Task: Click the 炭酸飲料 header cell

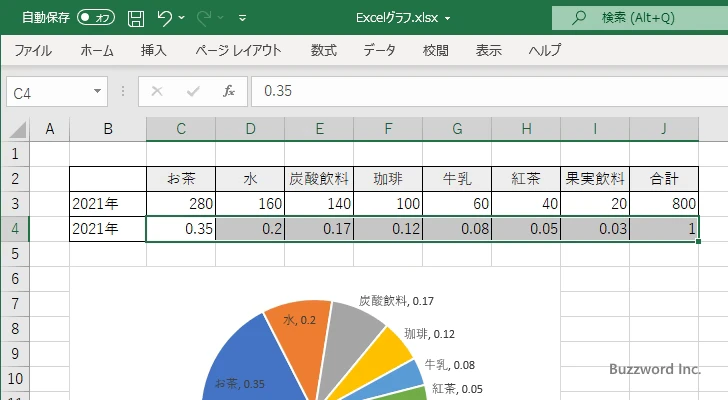Action: click(x=319, y=179)
